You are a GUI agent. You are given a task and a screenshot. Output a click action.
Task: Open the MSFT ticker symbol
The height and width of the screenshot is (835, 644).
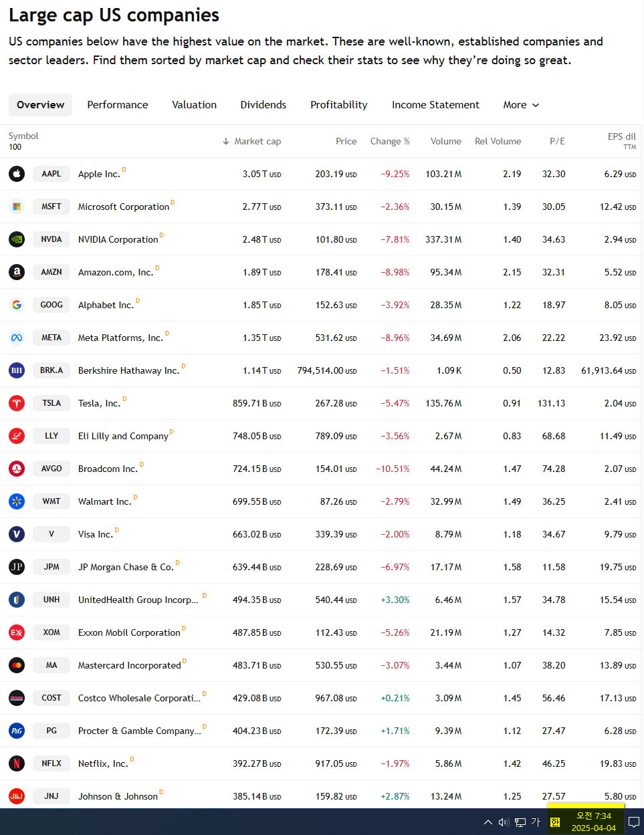(x=51, y=207)
